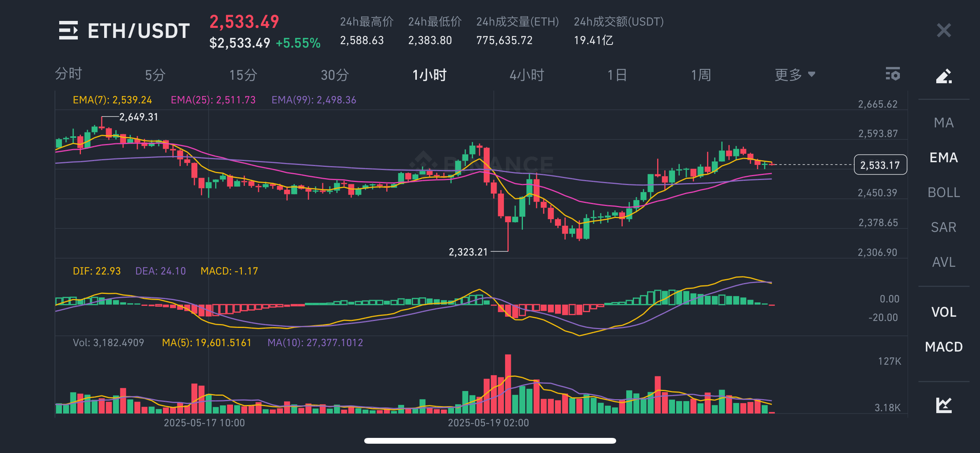Click the EMA(25): 2,511.73 legend
Screen dimensions: 980x453
point(213,100)
